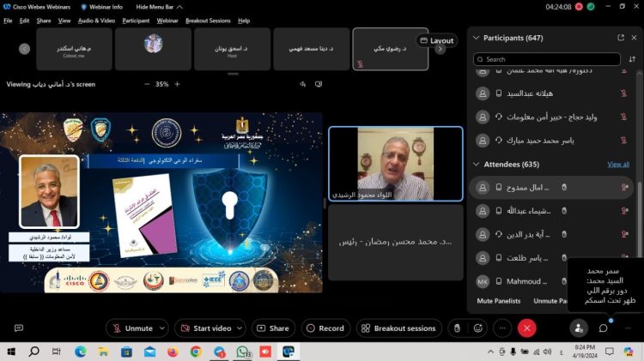Toggle Unmute microphone button
Viewport: 644px width, 361px height.
coord(132,328)
